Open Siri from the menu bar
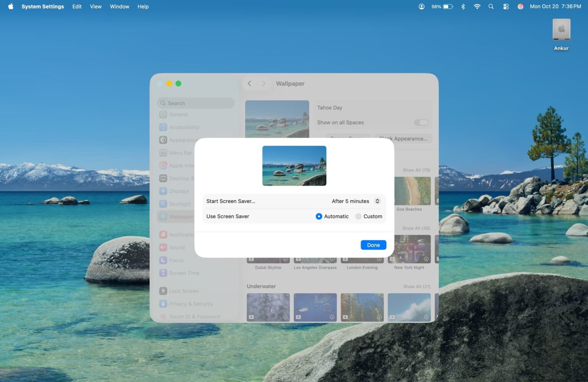The image size is (588, 382). coord(520,7)
